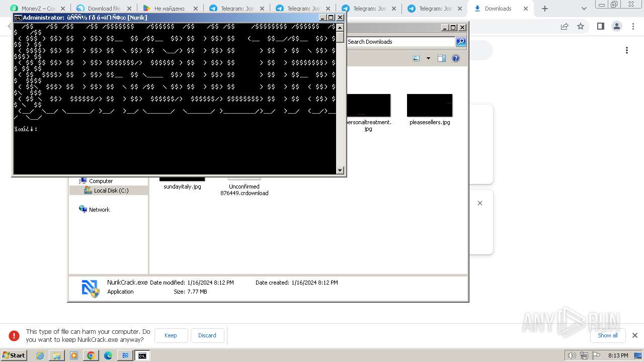
Task: Close the Не найдено tab
Action: [x=196, y=9]
